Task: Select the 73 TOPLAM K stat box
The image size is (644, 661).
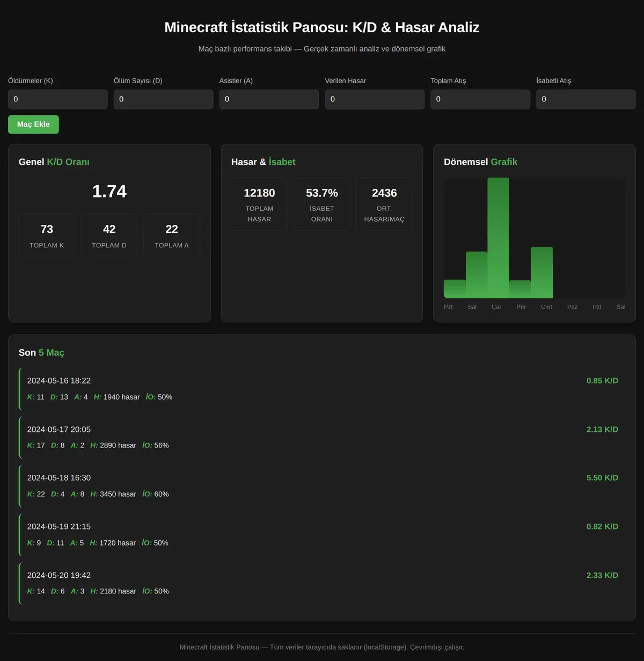Action: [x=47, y=236]
